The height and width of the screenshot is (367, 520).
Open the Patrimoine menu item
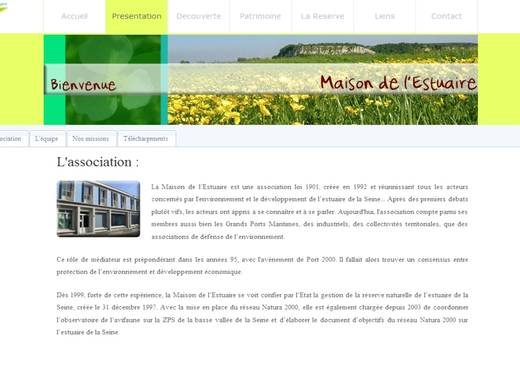(261, 16)
